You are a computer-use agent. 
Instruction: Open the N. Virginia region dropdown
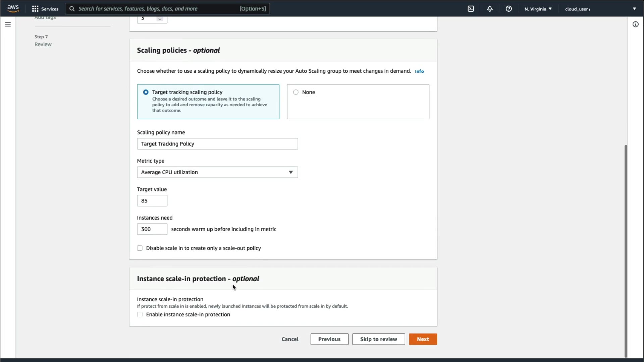click(538, 9)
